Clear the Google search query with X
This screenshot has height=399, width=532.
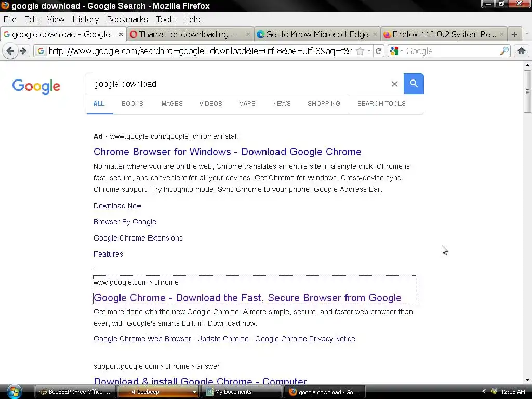[394, 84]
